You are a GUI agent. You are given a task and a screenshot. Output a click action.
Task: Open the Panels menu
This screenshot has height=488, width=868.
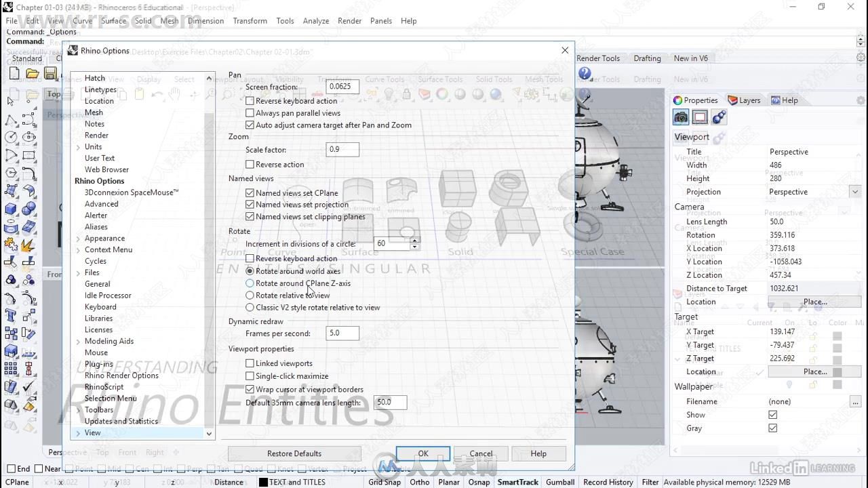[x=380, y=21]
